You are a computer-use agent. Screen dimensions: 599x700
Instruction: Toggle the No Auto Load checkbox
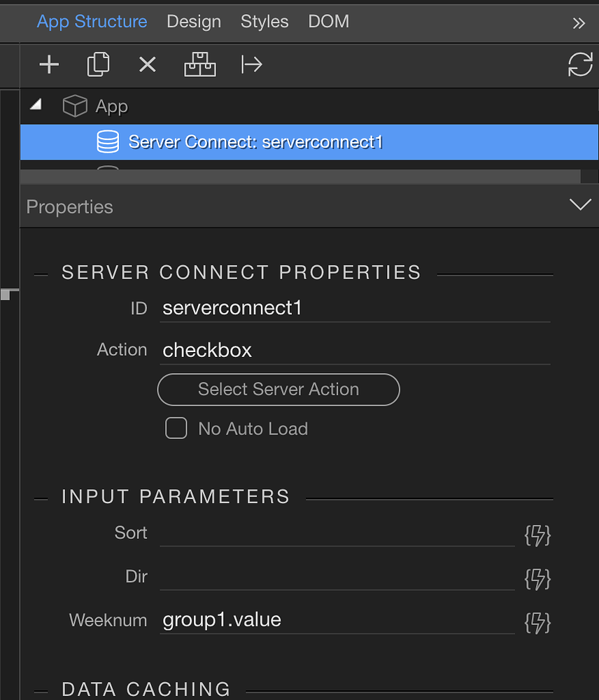point(176,428)
